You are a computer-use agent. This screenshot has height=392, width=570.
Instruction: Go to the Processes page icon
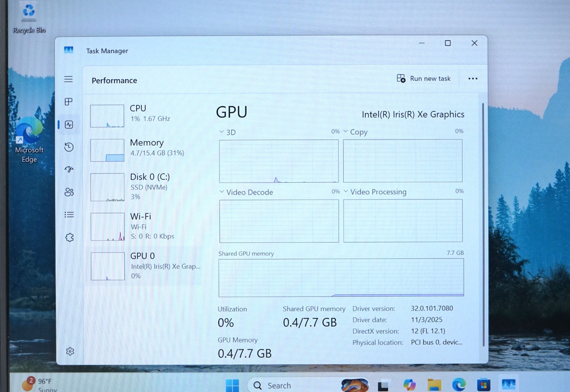68,102
